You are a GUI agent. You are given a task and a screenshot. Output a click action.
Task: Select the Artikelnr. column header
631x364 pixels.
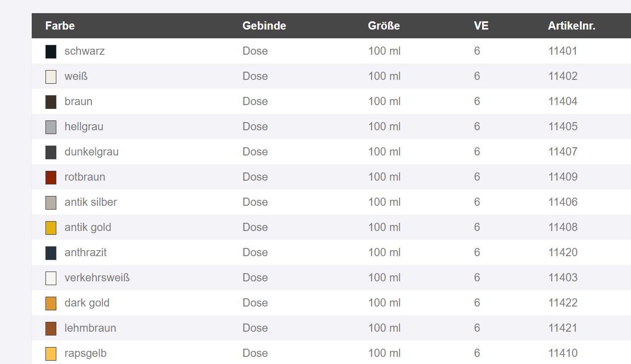tap(571, 26)
